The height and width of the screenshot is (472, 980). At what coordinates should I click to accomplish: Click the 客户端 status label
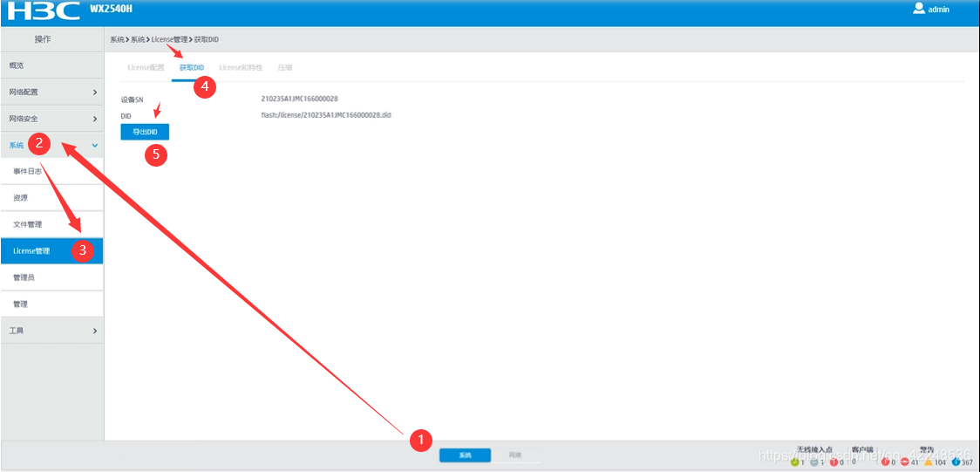[862, 449]
